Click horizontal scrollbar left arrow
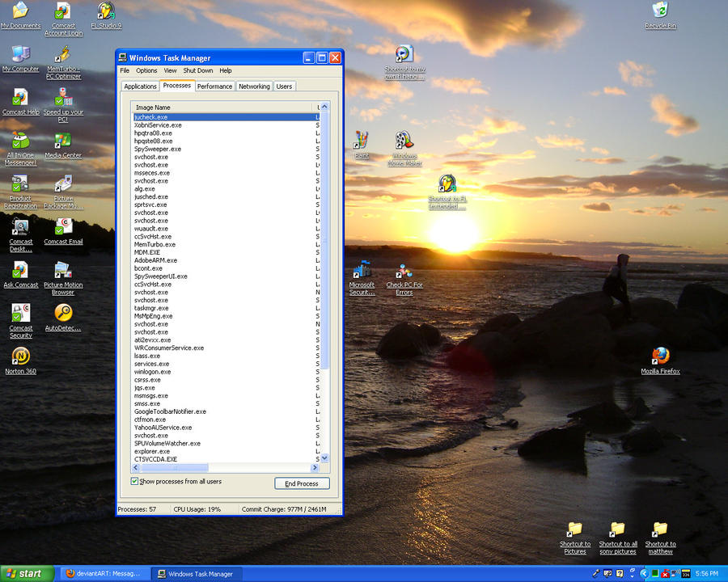 point(136,467)
